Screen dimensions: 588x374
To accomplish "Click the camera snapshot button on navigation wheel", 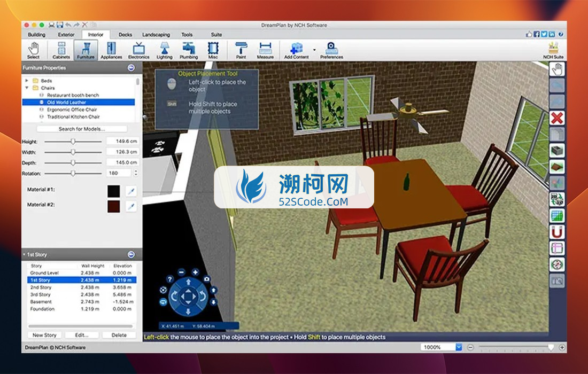I will [x=207, y=279].
